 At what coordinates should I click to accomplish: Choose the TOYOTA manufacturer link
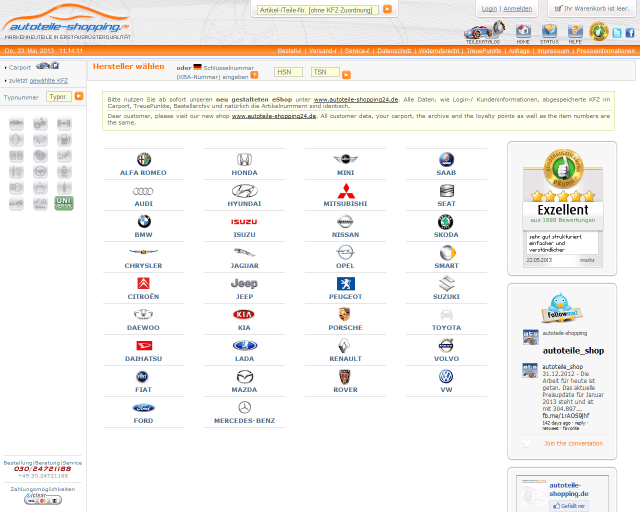[446, 327]
